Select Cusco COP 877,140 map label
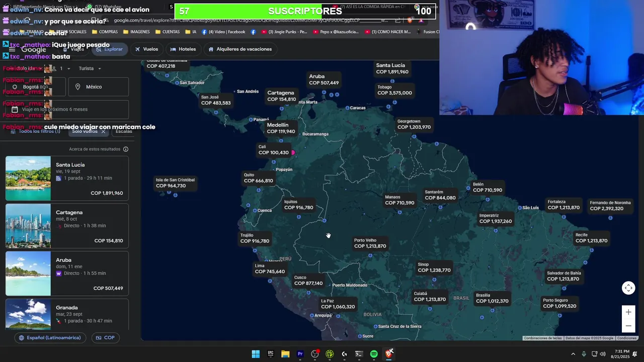Viewport: 644px width, 362px height. (x=308, y=281)
